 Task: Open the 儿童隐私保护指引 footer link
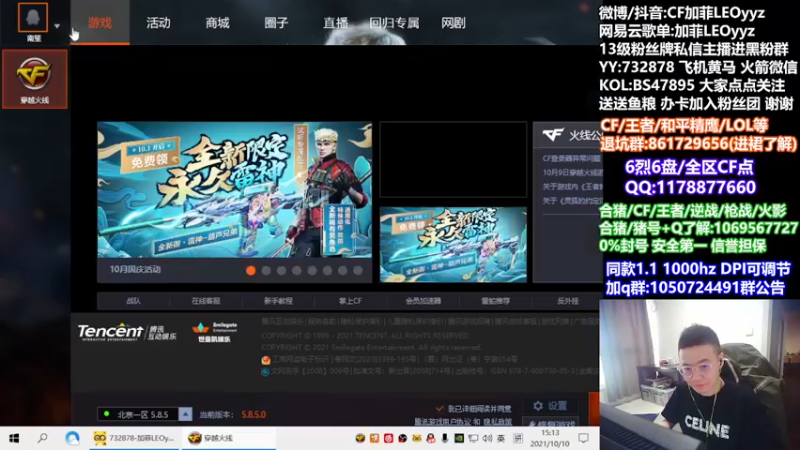tap(414, 321)
